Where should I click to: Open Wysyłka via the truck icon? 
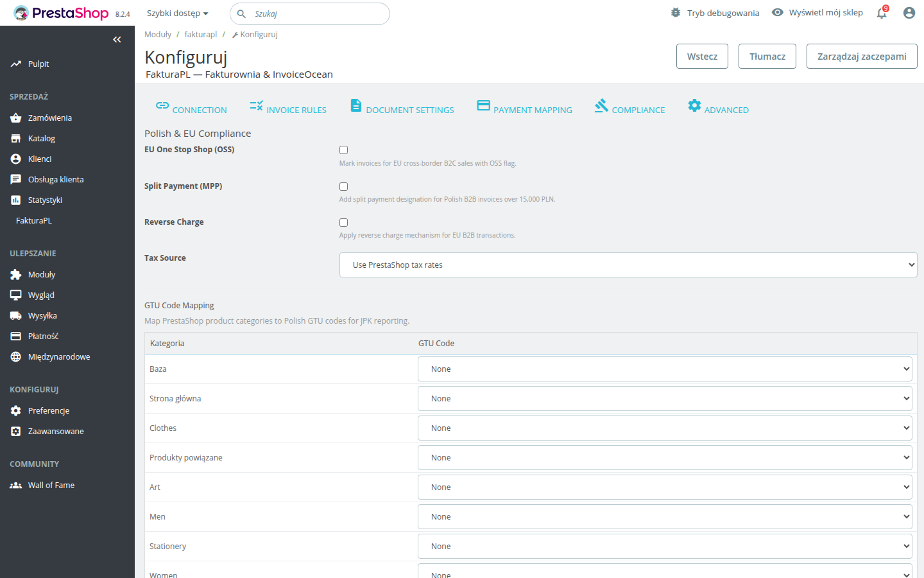[x=16, y=316]
